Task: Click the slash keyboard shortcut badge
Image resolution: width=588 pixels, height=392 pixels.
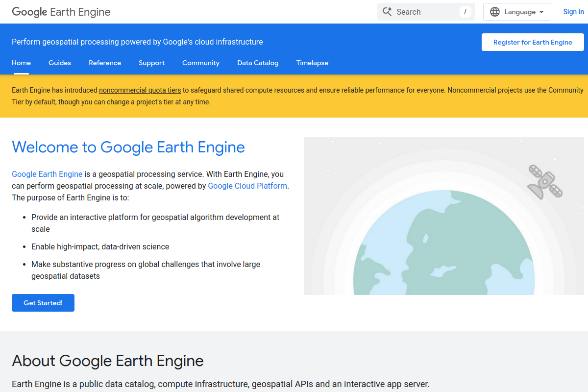Action: [465, 12]
